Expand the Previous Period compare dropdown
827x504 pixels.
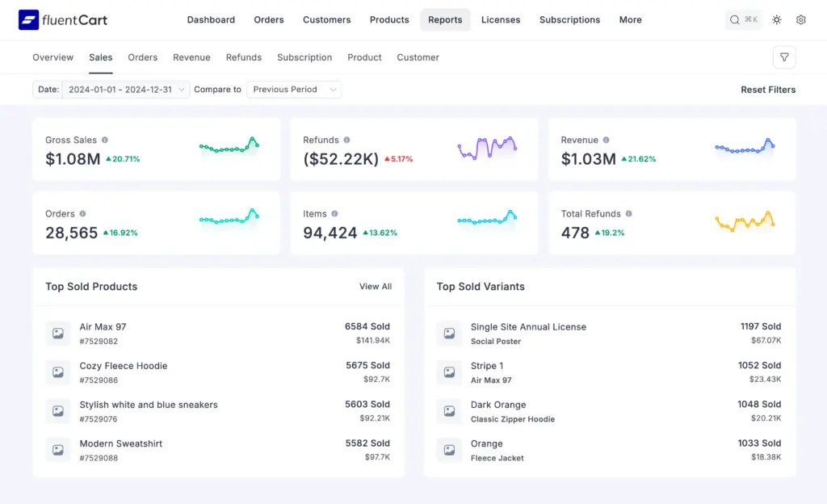294,90
